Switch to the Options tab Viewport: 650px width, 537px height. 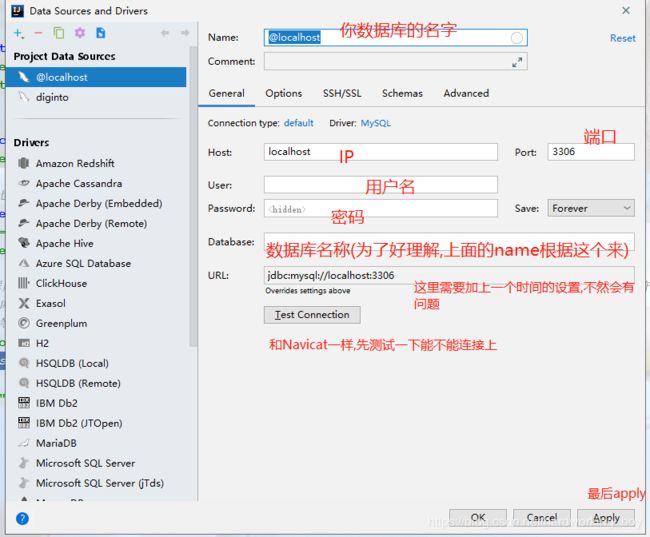(284, 93)
